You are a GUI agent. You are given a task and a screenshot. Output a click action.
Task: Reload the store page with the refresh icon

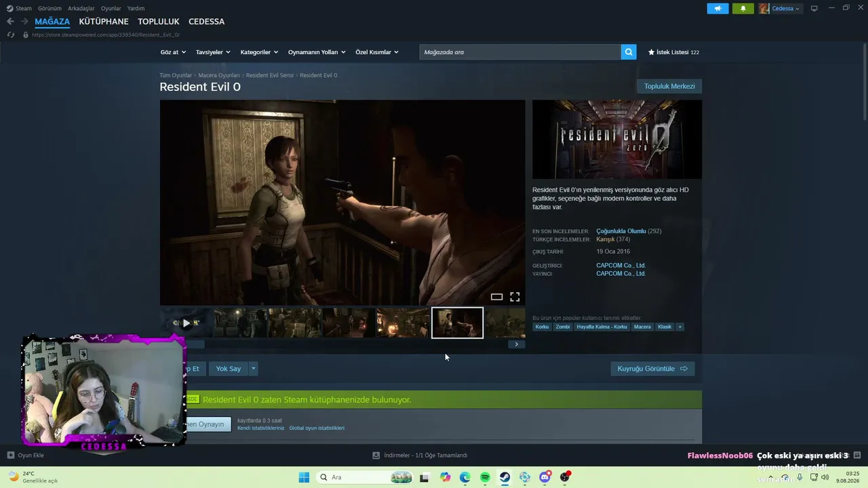[x=10, y=35]
